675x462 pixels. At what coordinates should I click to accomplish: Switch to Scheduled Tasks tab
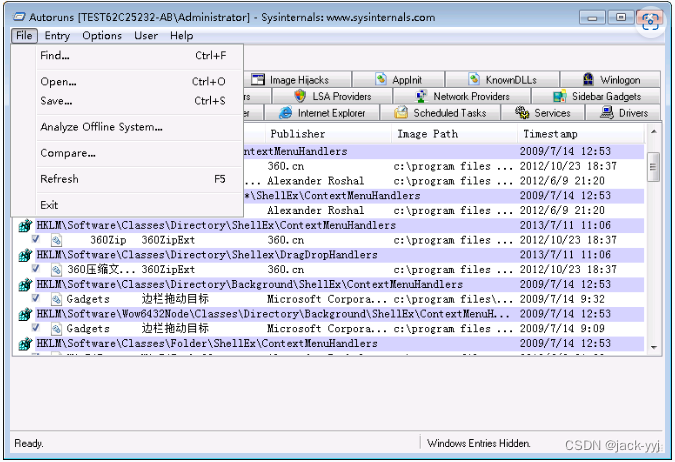(440, 113)
